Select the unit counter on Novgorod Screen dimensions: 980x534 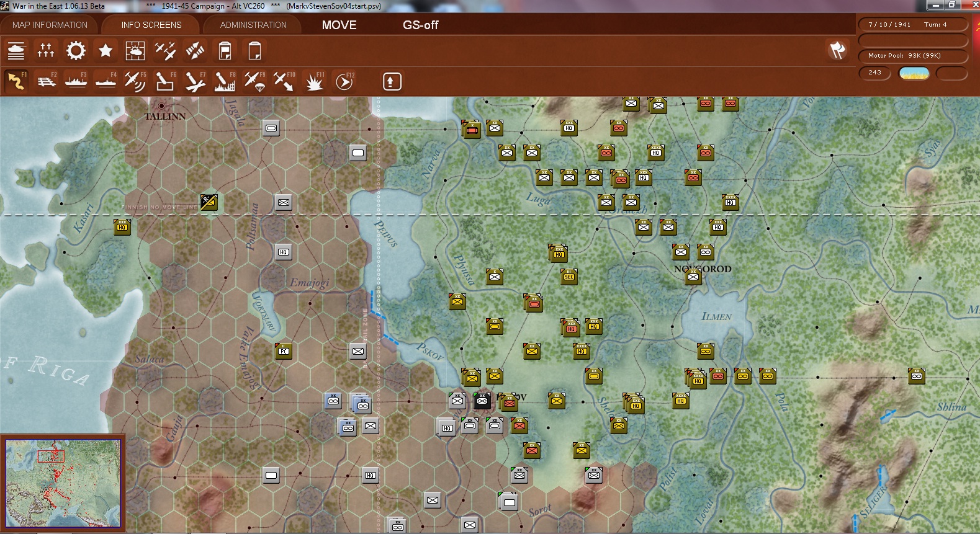pos(693,277)
